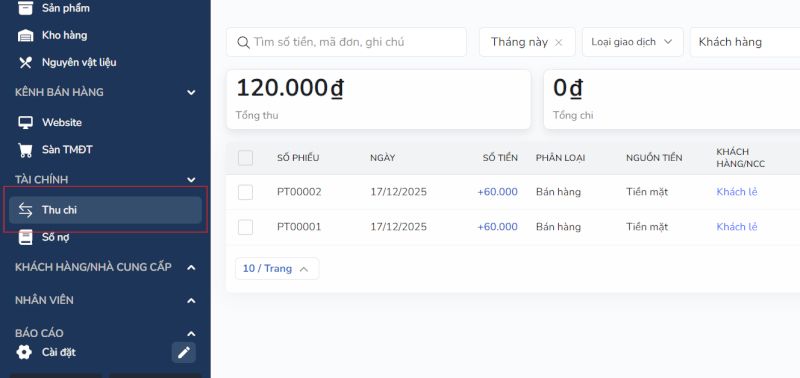The image size is (800, 378).
Task: Open the Loại giao dịch dropdown
Action: click(633, 42)
